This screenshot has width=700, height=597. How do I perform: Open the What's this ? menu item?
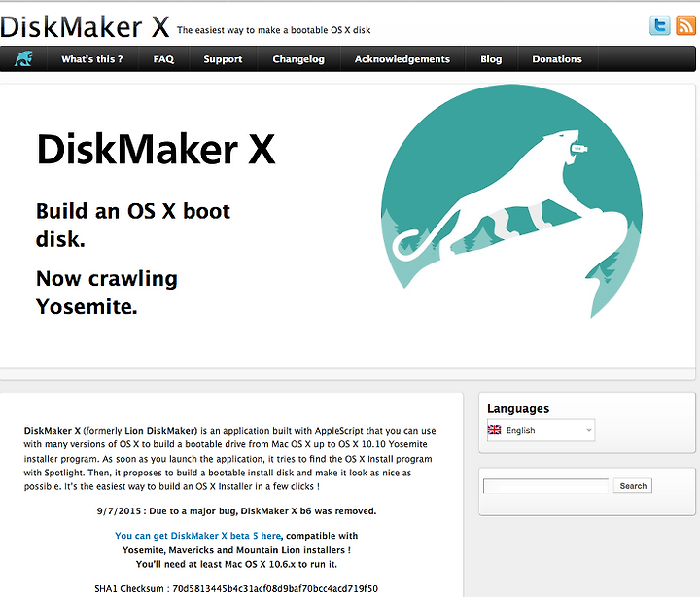click(x=92, y=59)
